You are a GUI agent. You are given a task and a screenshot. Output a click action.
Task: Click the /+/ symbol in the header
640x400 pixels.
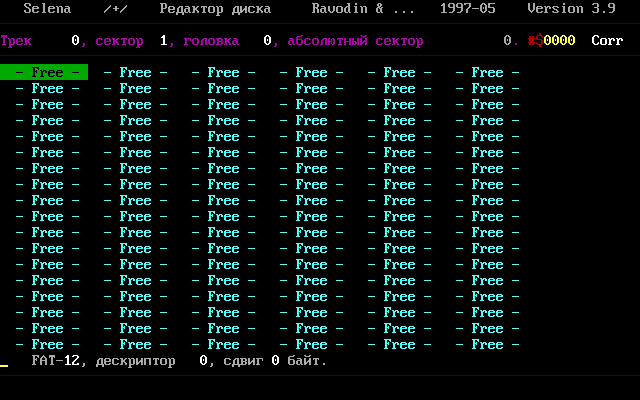coord(115,8)
